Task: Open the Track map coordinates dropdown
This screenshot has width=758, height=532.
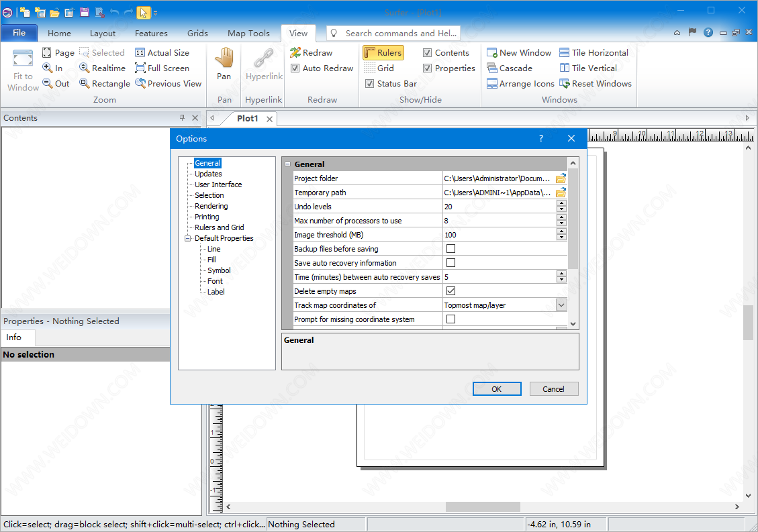Action: click(561, 305)
